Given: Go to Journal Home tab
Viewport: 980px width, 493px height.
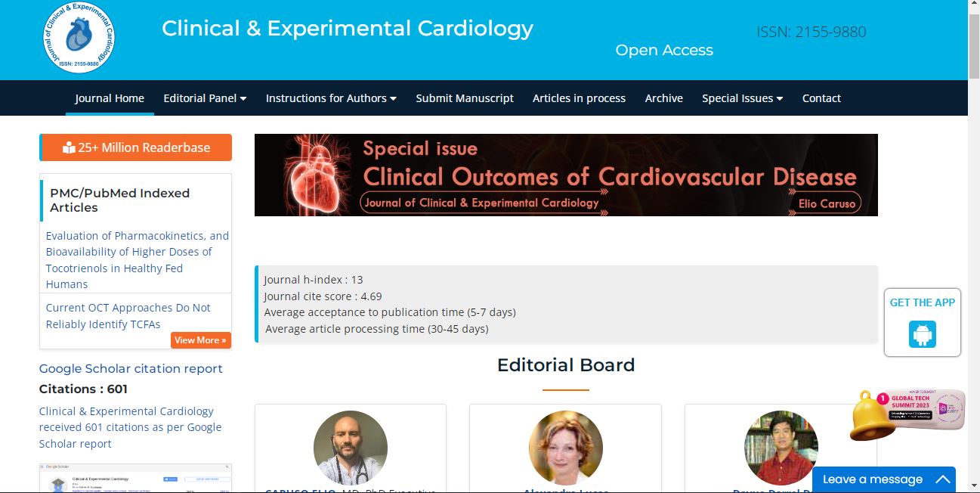Looking at the screenshot, I should pos(110,98).
